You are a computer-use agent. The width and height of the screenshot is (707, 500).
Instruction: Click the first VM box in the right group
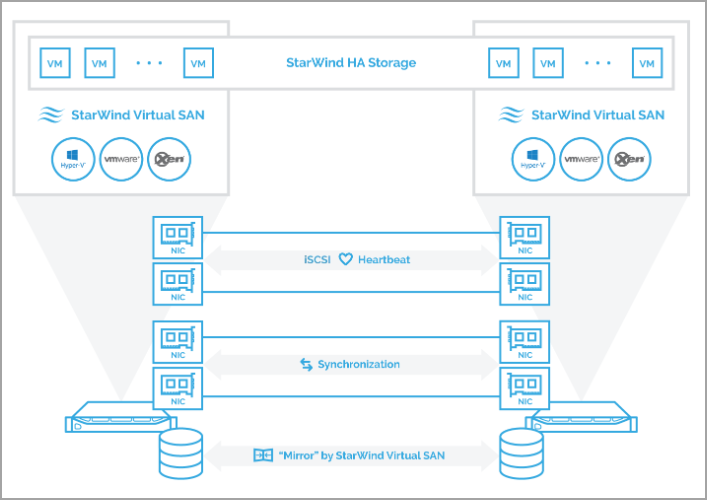point(504,63)
